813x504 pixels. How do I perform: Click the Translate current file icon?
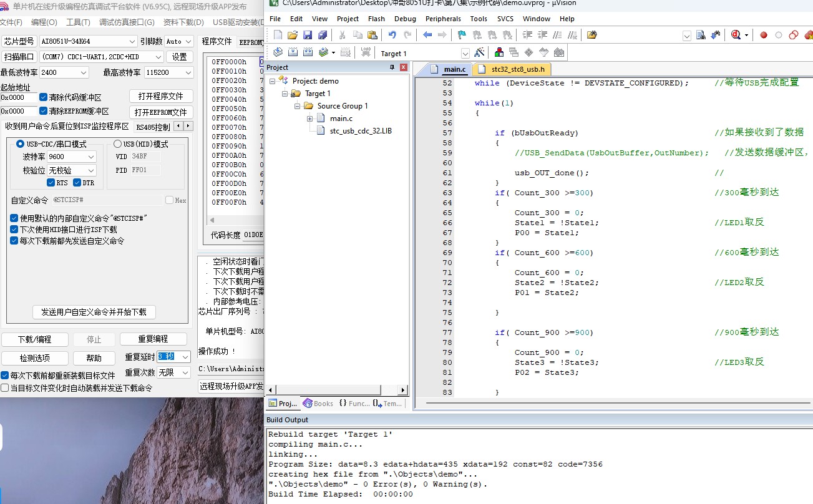tap(278, 52)
